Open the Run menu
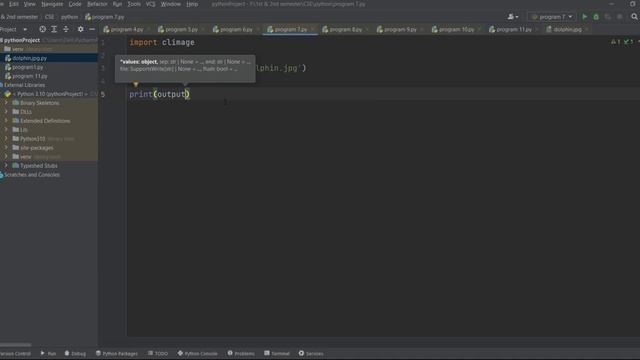Image resolution: width=640 pixels, height=360 pixels. click(x=117, y=4)
